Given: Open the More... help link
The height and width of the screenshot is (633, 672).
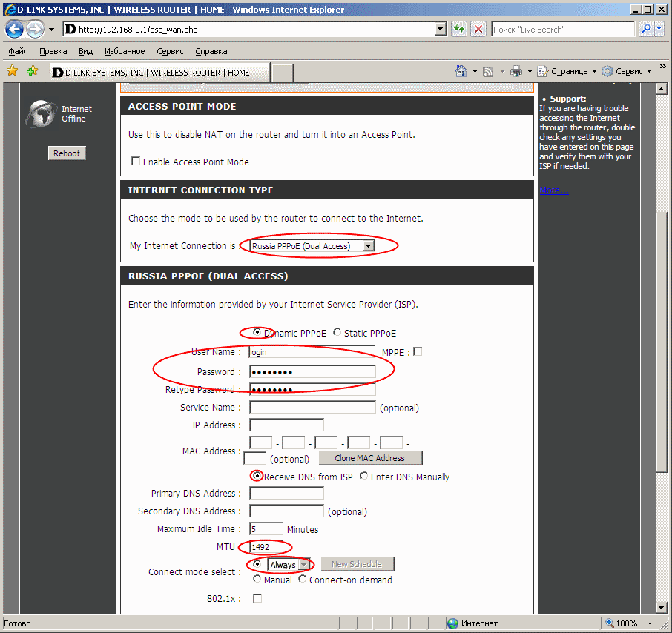Looking at the screenshot, I should 554,190.
